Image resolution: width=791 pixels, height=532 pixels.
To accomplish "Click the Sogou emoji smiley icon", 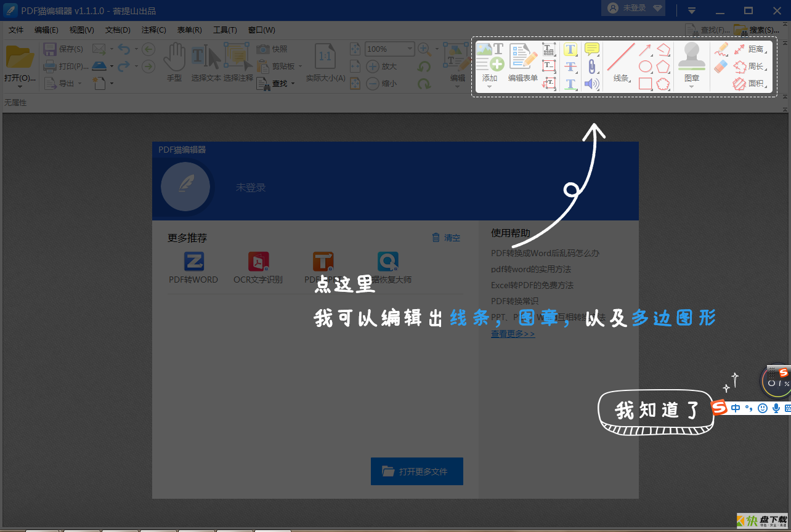I will click(763, 408).
